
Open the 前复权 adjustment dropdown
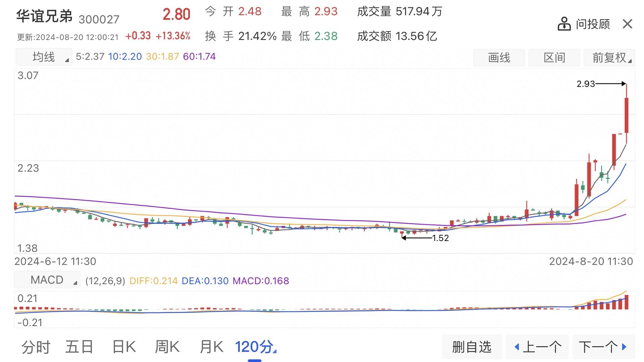609,58
